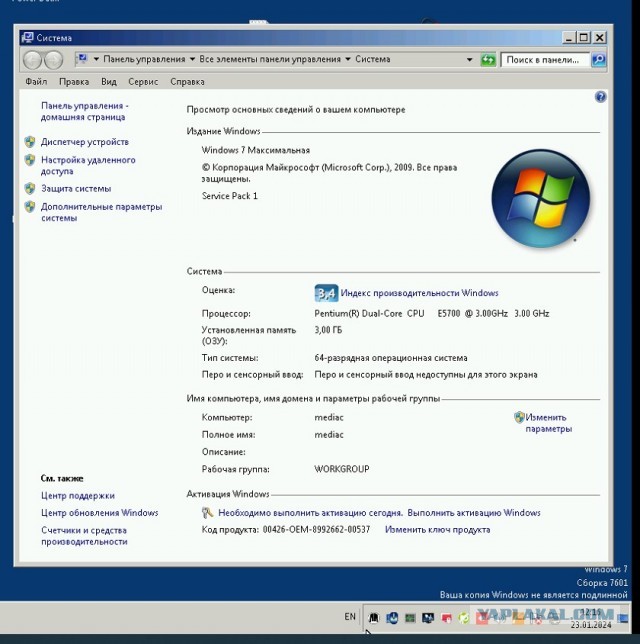Viewport: 640px width, 644px height.
Task: Open the Правка menu
Action: pyautogui.click(x=74, y=82)
